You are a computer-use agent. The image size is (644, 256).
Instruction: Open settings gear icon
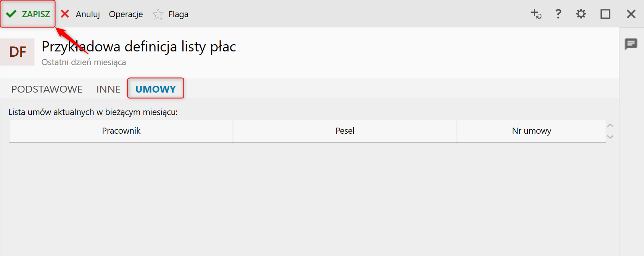[x=581, y=14]
